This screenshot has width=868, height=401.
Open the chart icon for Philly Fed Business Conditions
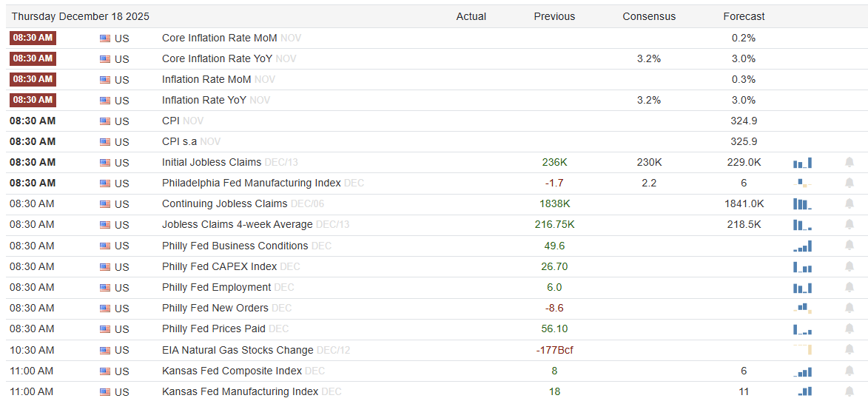(x=802, y=246)
